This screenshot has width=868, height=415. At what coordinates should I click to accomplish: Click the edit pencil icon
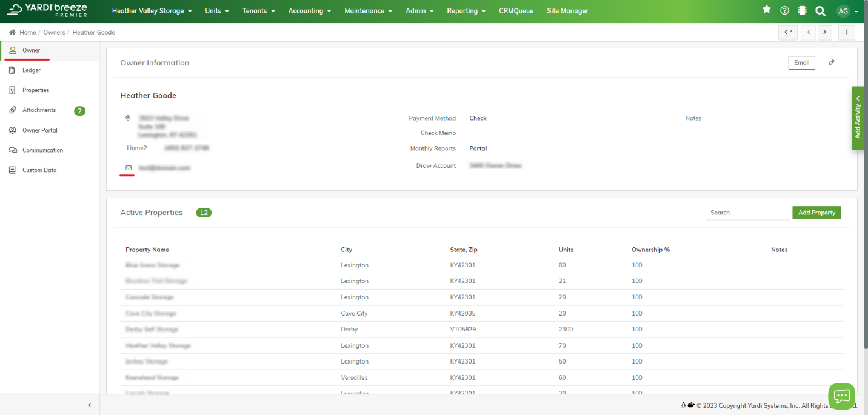(832, 62)
